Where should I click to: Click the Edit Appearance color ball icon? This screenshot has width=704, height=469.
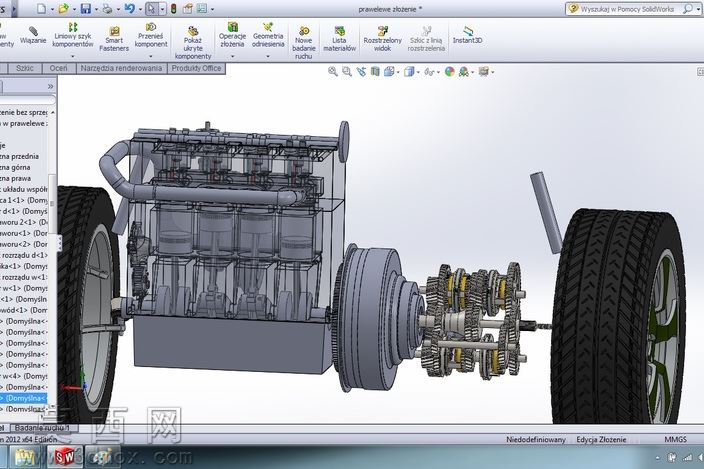[x=449, y=71]
